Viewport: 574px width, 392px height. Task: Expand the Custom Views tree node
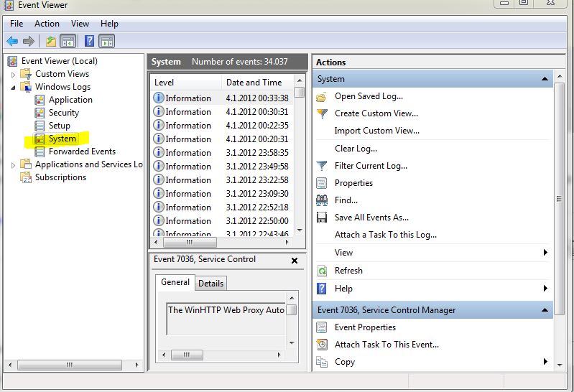(x=13, y=74)
